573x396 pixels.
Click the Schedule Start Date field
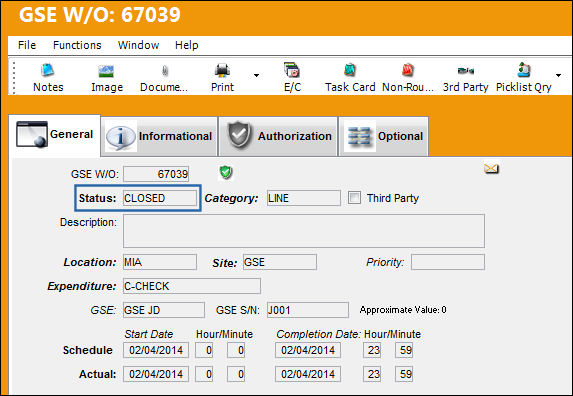pos(156,350)
